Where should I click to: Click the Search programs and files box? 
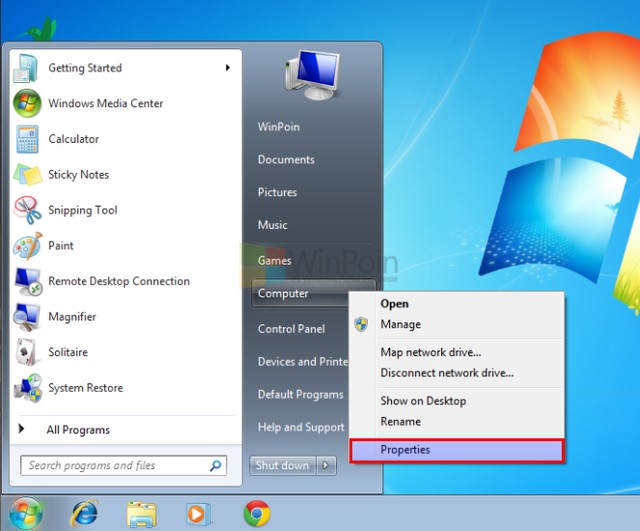123,465
